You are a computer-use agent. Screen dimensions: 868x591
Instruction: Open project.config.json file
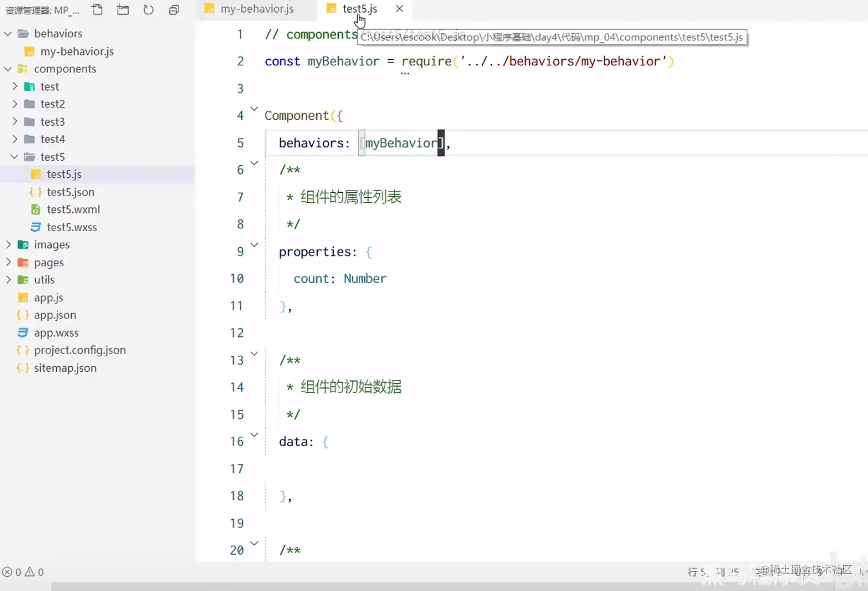pos(80,350)
